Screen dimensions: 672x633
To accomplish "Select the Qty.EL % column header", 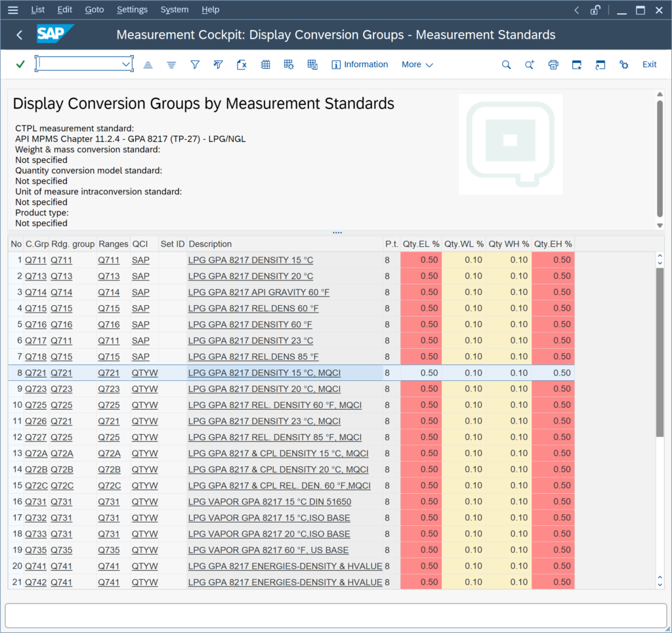I will coord(421,244).
